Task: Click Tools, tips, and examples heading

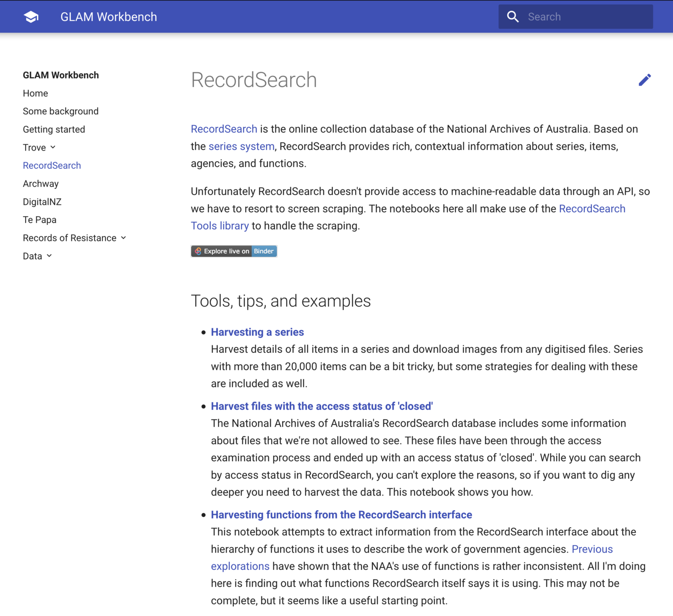Action: click(x=281, y=301)
